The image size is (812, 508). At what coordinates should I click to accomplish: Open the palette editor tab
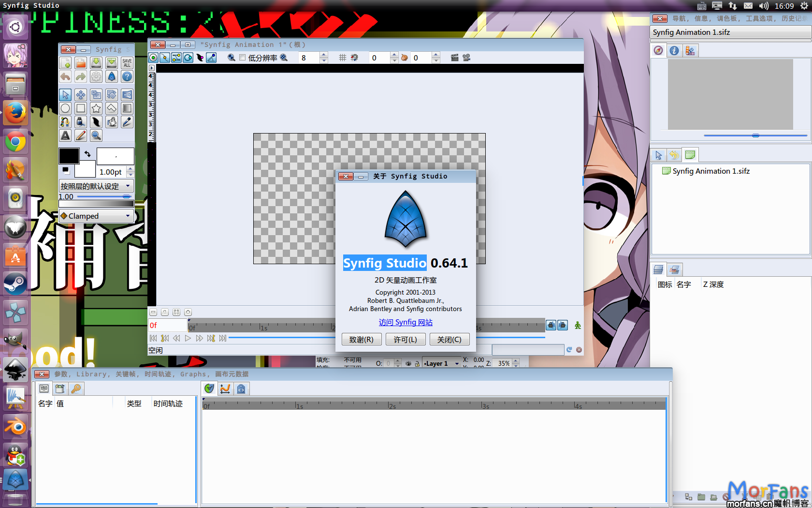690,50
